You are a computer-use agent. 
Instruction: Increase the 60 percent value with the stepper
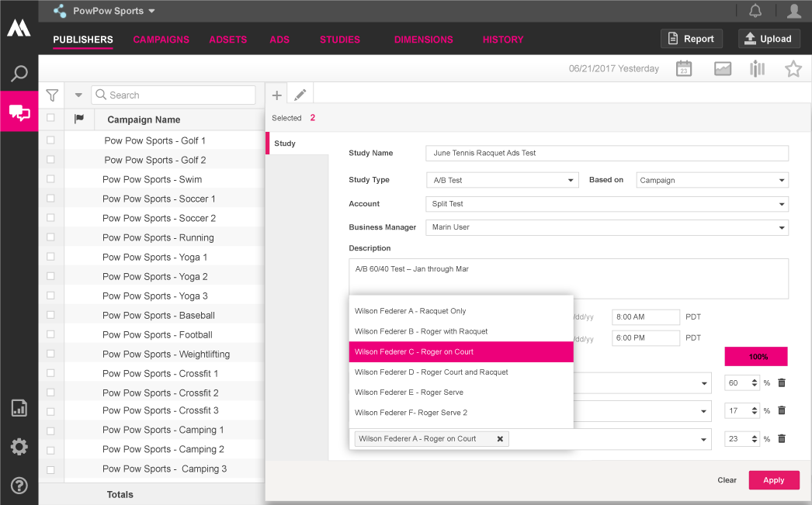[x=753, y=379]
